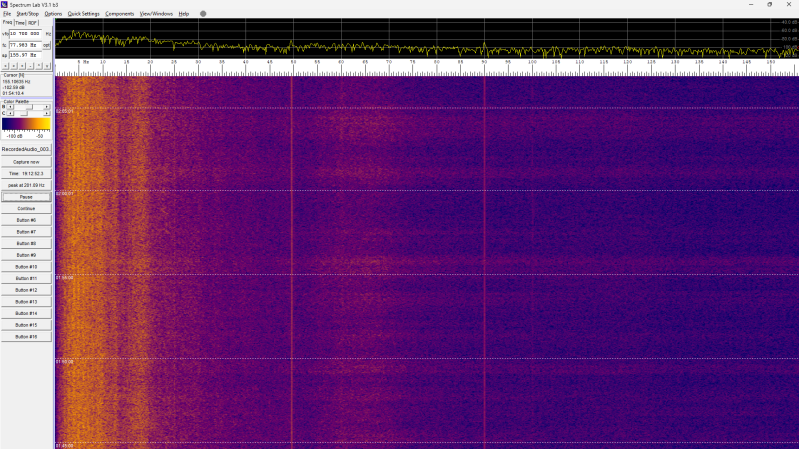799x449 pixels.
Task: Click Button #8
Action: (26, 244)
